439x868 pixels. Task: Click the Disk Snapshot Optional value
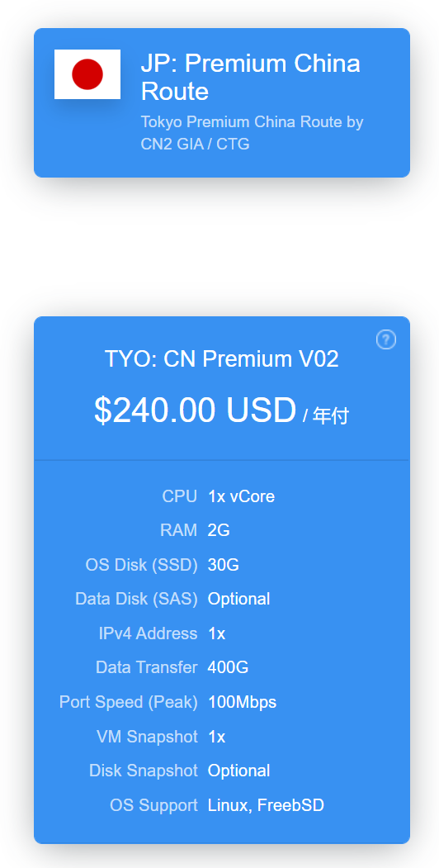coord(238,771)
